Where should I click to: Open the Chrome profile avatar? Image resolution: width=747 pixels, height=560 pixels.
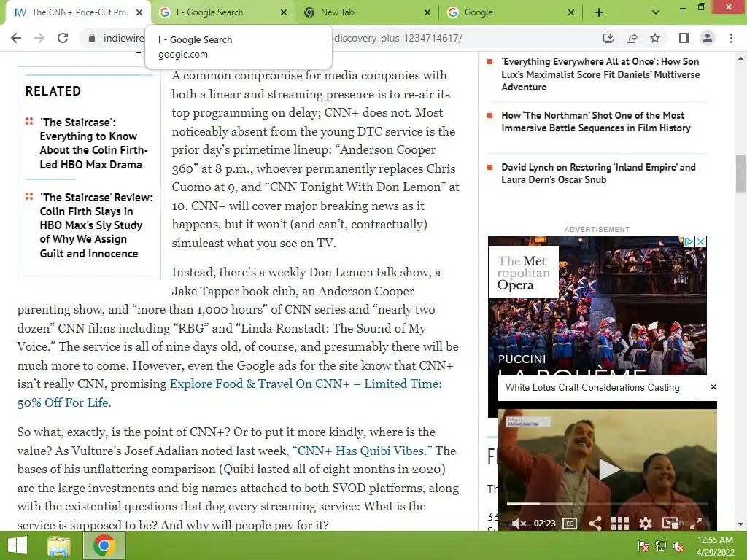click(x=708, y=38)
